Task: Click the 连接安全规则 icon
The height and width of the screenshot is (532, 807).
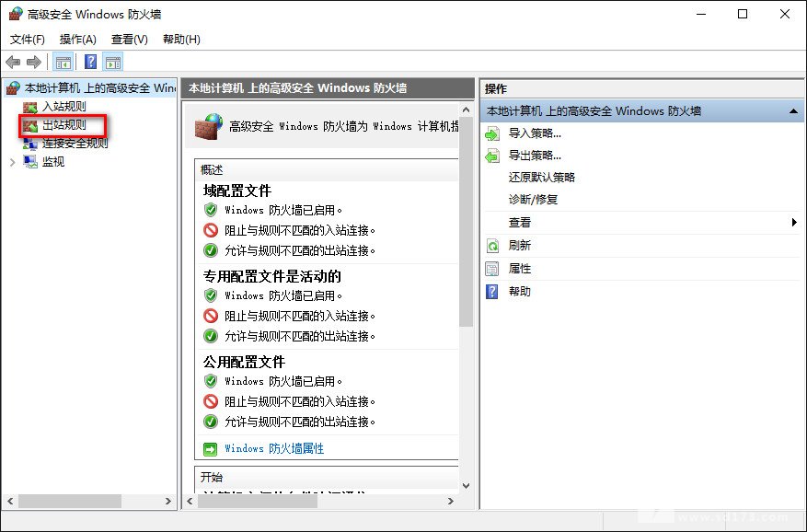Action: [x=30, y=144]
